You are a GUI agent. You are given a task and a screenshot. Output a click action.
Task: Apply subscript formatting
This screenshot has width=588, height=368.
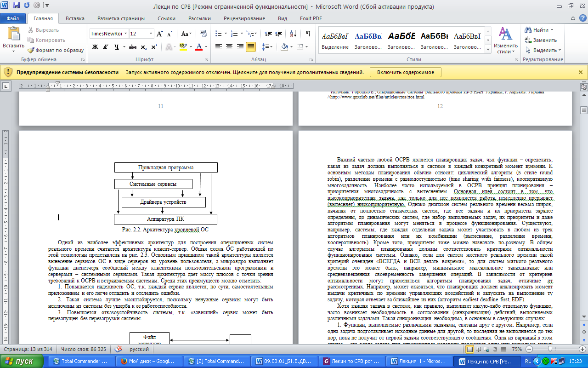[143, 47]
